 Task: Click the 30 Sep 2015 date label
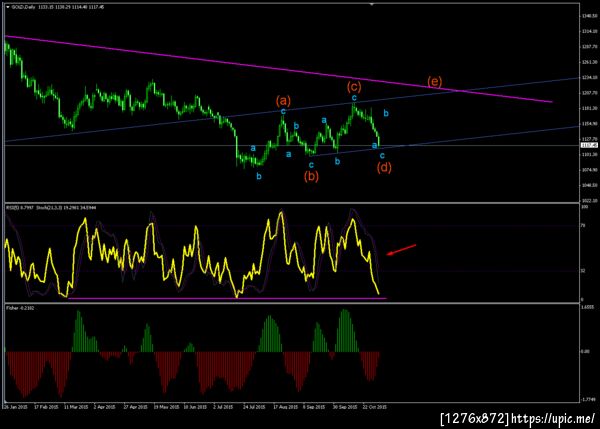[345, 407]
